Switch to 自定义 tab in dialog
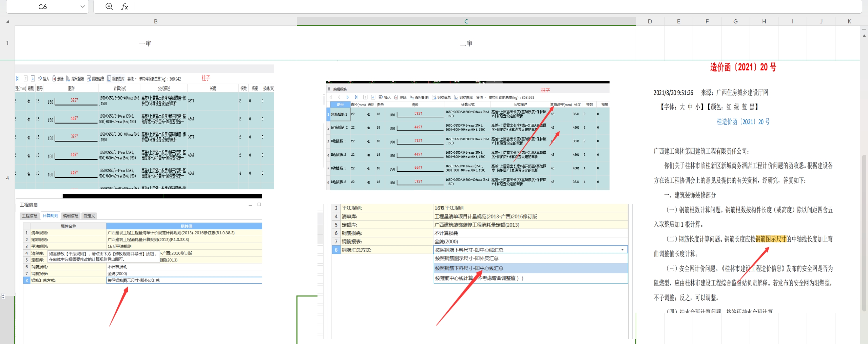 pyautogui.click(x=89, y=216)
